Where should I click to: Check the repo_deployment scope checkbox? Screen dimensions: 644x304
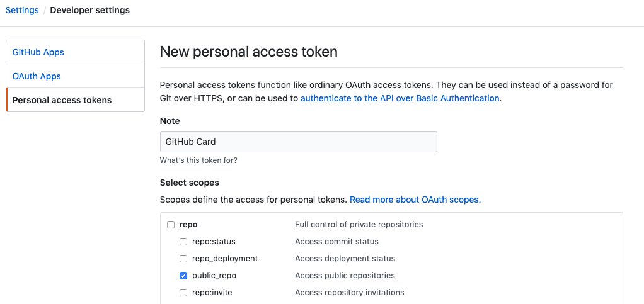point(183,259)
